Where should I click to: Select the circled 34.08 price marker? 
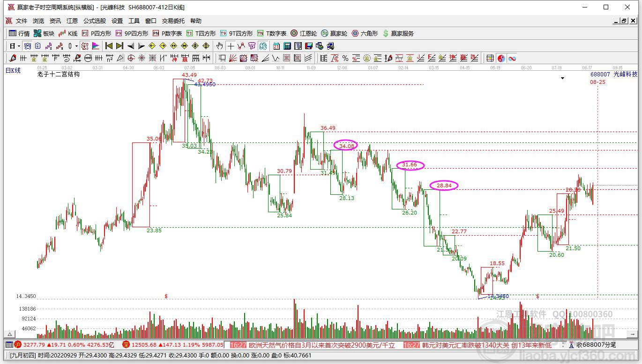[x=346, y=146]
